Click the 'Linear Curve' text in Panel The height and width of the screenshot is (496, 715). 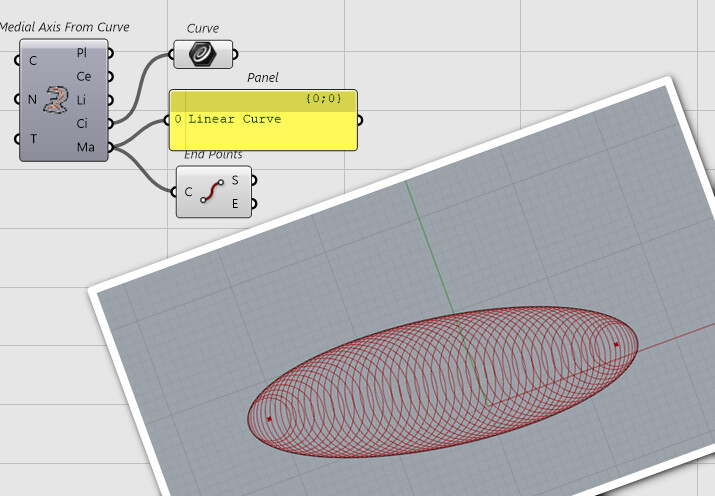pos(235,119)
